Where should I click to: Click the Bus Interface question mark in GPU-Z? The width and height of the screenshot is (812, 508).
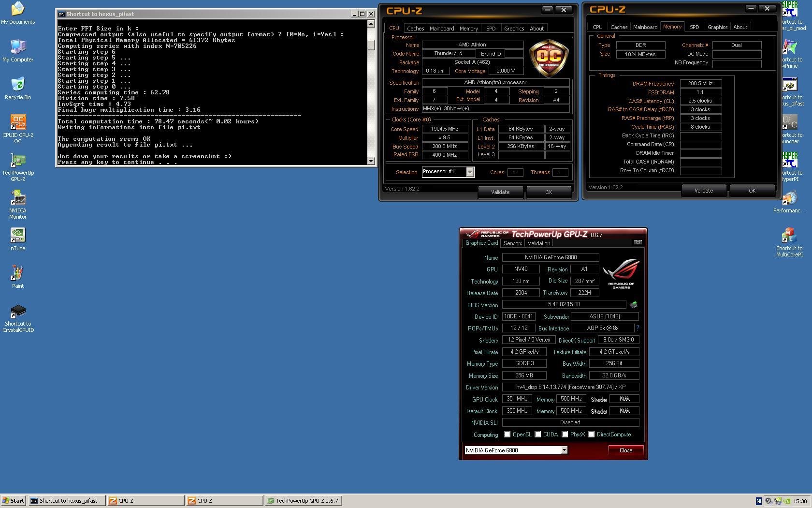638,328
